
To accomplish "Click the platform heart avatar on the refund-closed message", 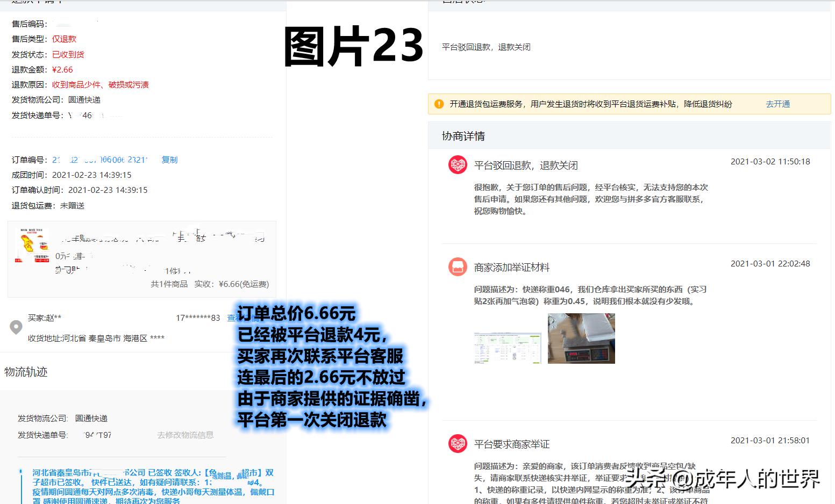I will click(458, 165).
